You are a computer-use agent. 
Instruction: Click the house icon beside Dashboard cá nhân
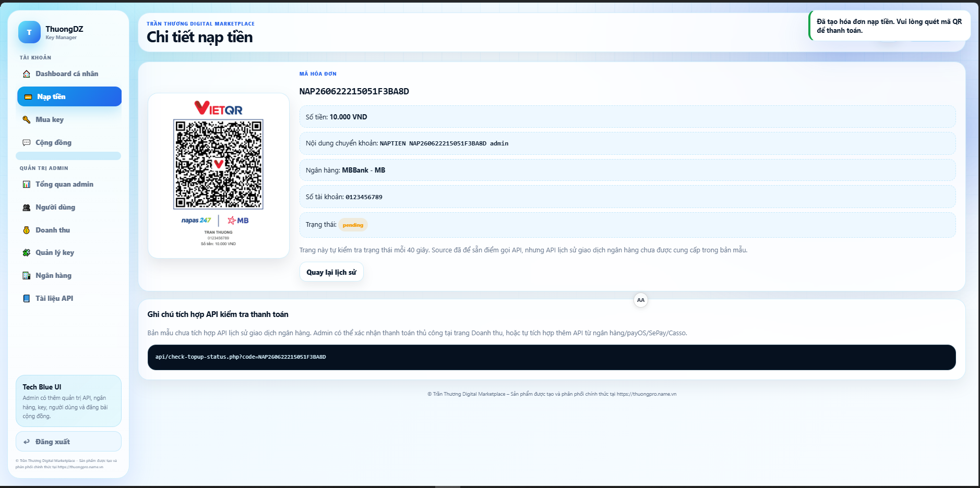click(x=27, y=74)
